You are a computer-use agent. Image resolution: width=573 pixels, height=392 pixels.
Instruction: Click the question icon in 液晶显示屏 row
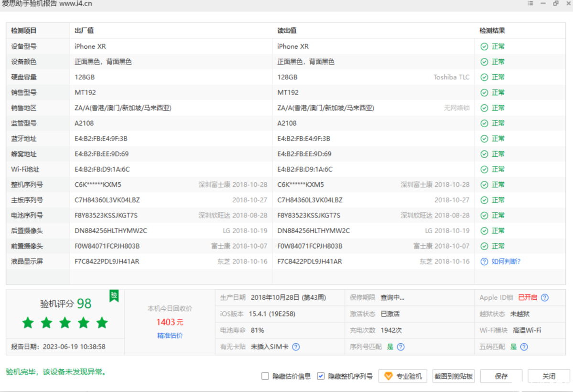[484, 261]
